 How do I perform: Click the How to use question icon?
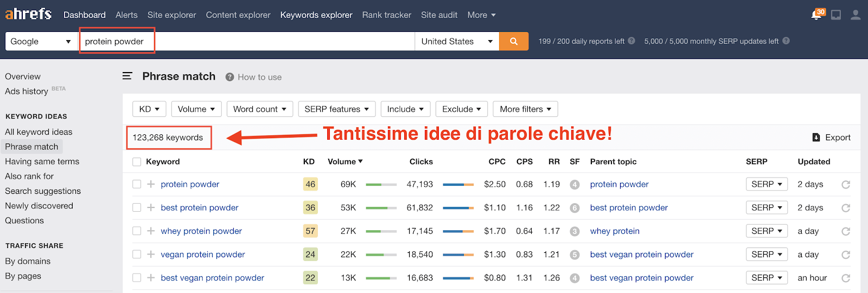click(x=229, y=77)
